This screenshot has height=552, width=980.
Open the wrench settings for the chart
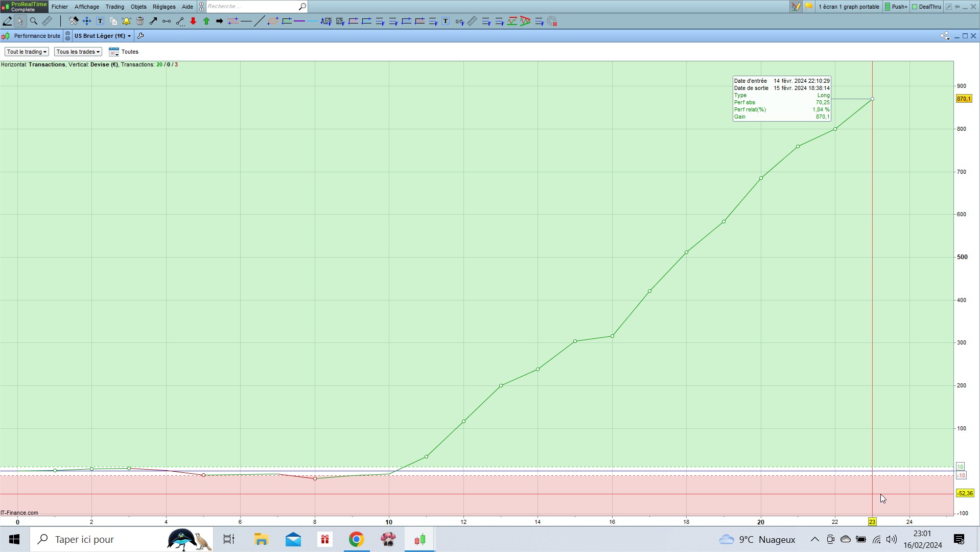[x=141, y=36]
